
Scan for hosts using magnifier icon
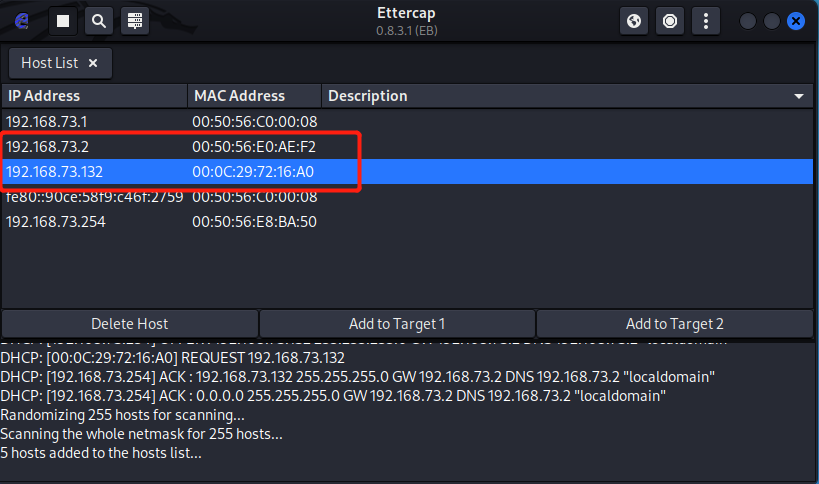click(98, 20)
